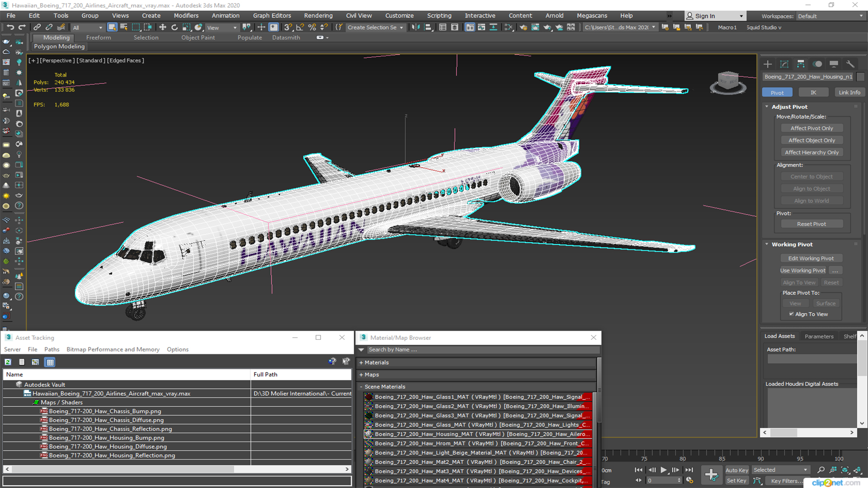The width and height of the screenshot is (868, 488).
Task: Open the Rendering menu
Action: [318, 15]
